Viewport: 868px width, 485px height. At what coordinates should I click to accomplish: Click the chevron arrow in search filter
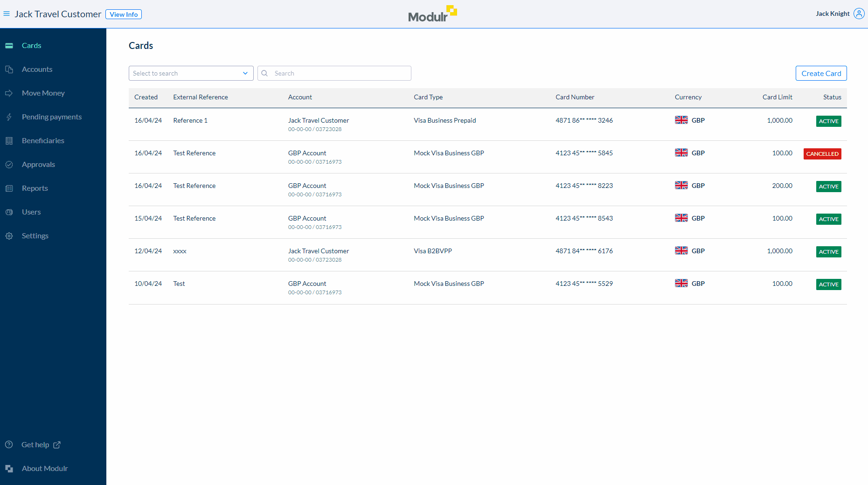[245, 73]
